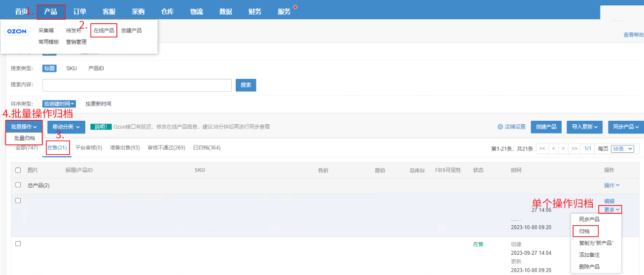The width and height of the screenshot is (644, 275).
Task: Go to next page with > arrow
Action: click(564, 148)
